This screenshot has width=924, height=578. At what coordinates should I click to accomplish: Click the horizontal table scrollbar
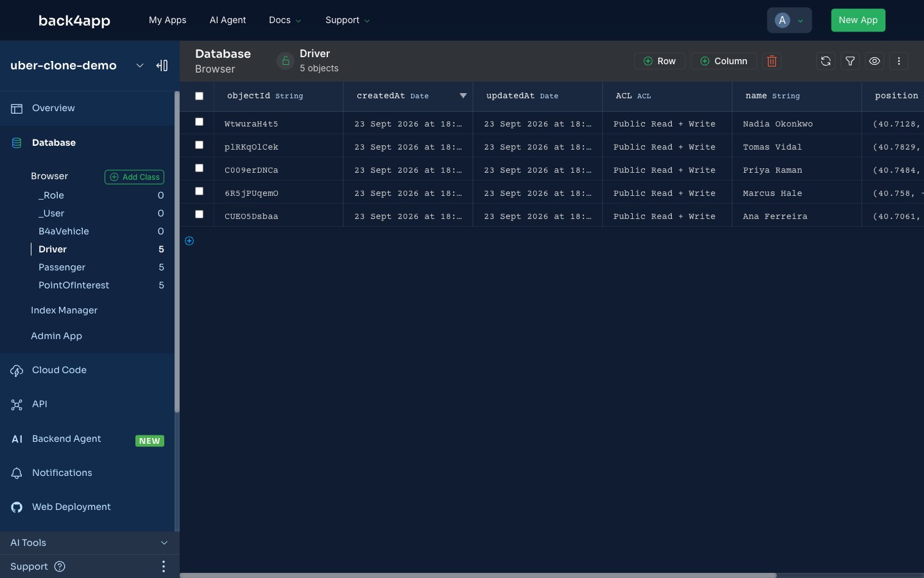coord(478,575)
